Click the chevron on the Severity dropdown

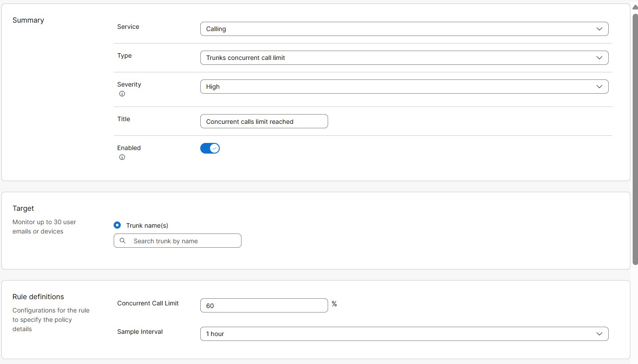pyautogui.click(x=599, y=87)
